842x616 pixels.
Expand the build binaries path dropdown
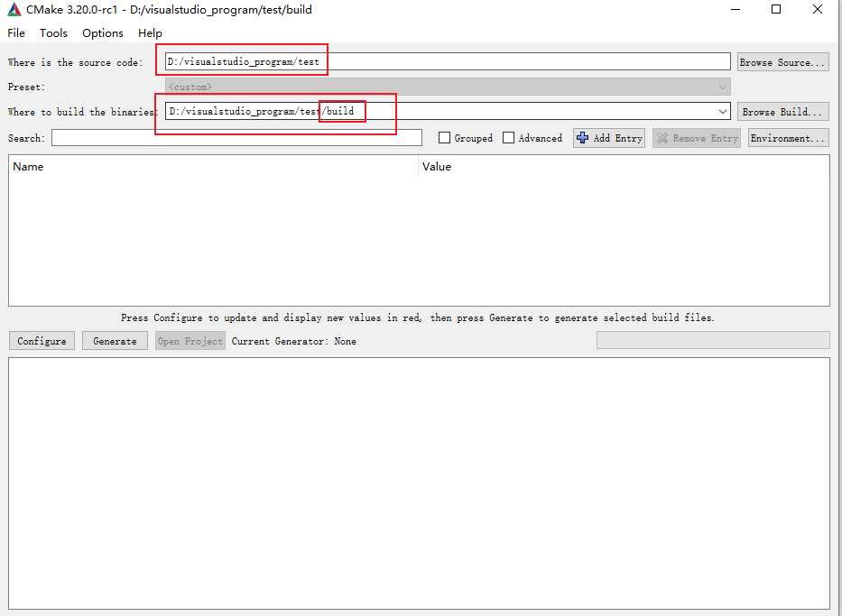click(x=723, y=112)
